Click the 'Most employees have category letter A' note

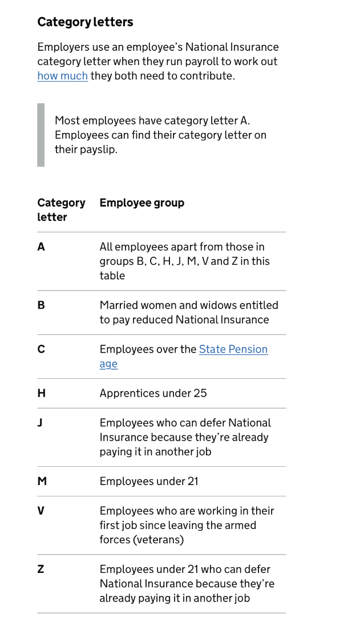(x=160, y=135)
